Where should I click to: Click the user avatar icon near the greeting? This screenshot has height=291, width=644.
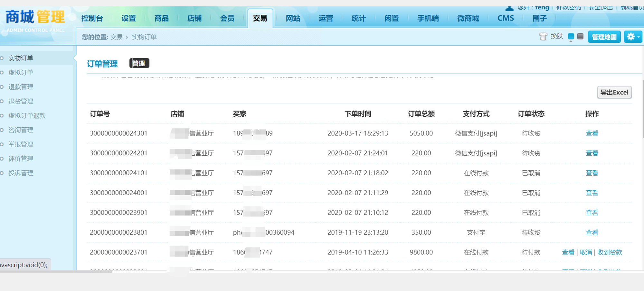point(509,8)
